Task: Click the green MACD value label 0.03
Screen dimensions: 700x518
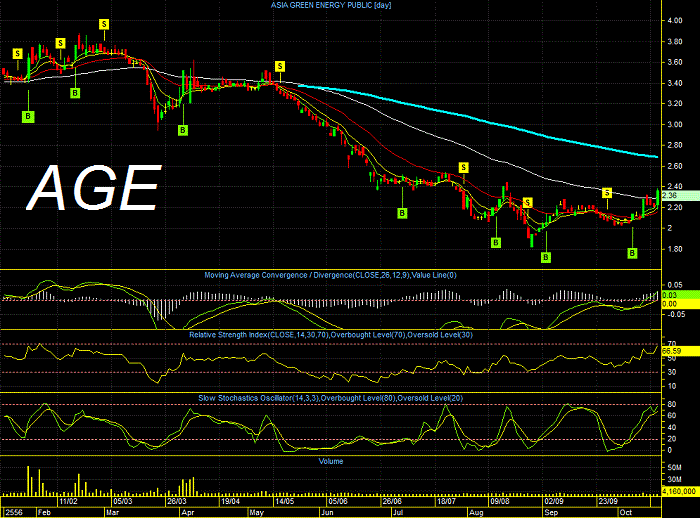Action: [680, 295]
